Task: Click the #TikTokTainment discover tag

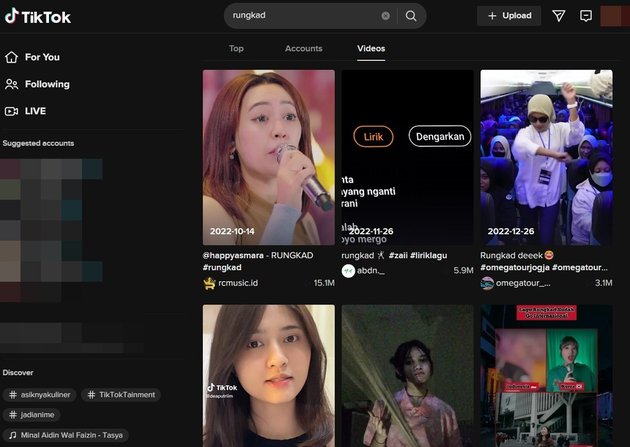Action: [121, 395]
